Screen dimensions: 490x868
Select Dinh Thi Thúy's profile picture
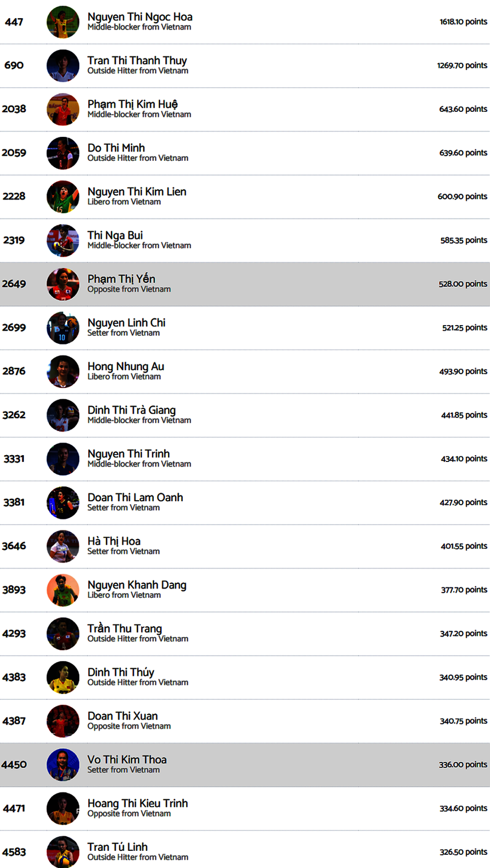63,678
